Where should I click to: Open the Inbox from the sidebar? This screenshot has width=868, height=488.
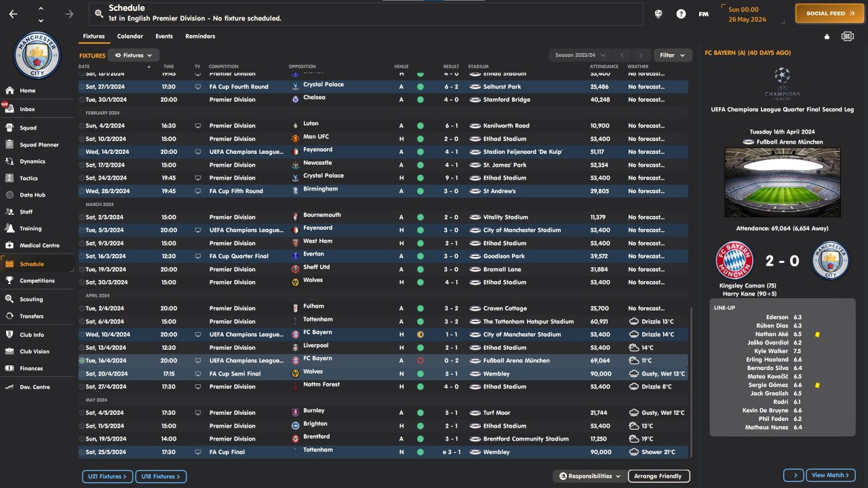coord(27,109)
